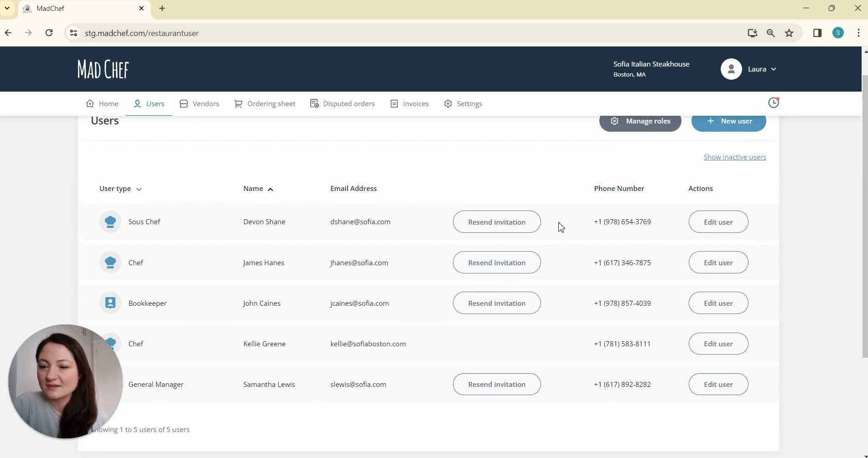868x458 pixels.
Task: Open the Vendors tab
Action: point(199,104)
